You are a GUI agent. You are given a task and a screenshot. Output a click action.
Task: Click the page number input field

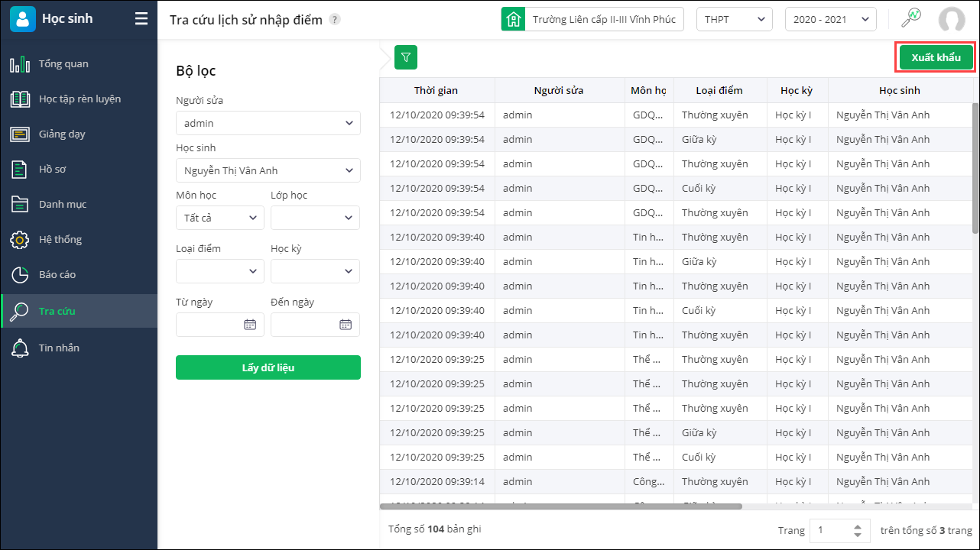[831, 530]
